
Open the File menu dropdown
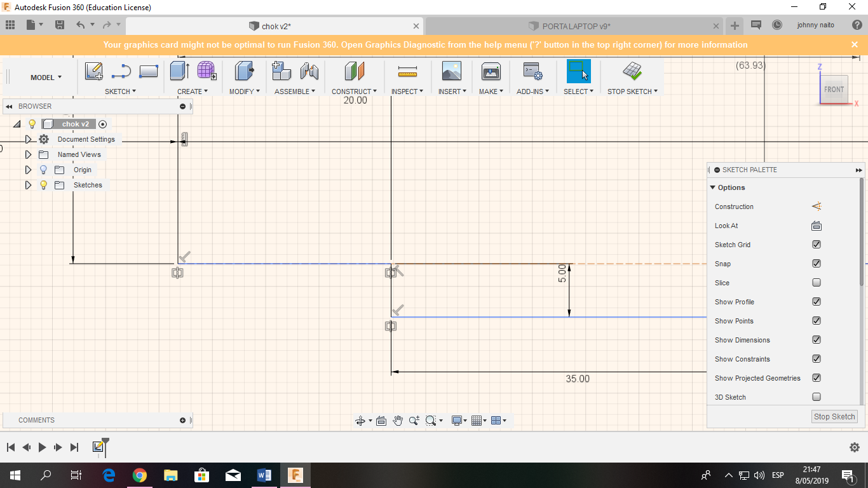(x=34, y=25)
